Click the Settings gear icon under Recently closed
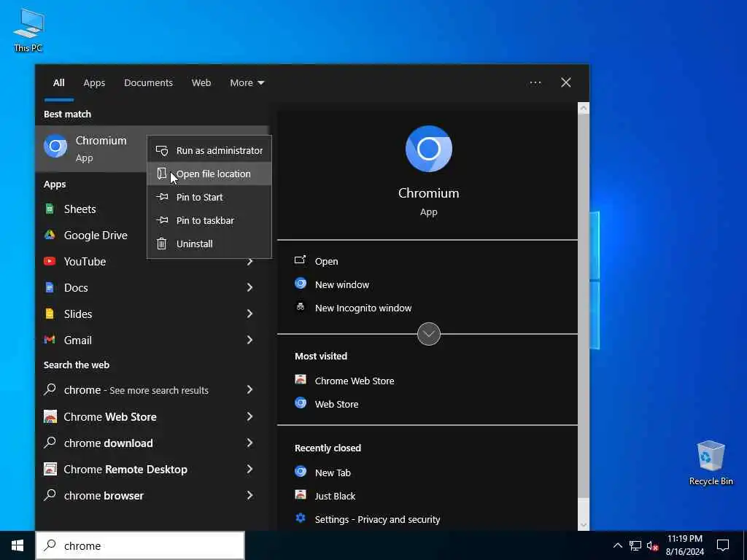747x560 pixels. pyautogui.click(x=301, y=518)
